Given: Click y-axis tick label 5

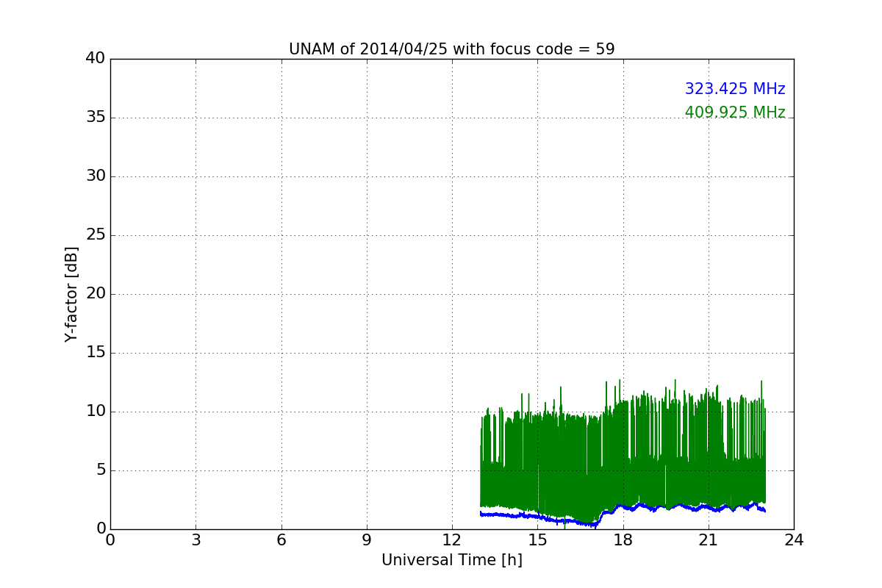Looking at the screenshot, I should pos(100,470).
